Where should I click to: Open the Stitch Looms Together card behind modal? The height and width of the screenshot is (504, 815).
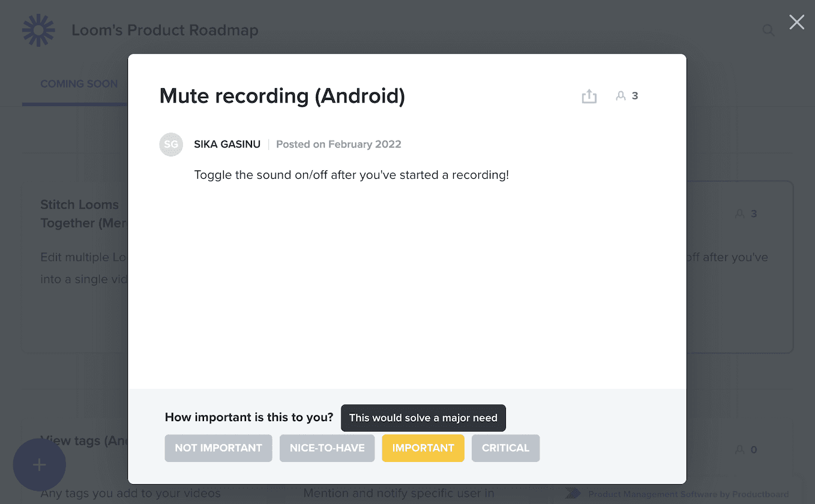tap(74, 267)
